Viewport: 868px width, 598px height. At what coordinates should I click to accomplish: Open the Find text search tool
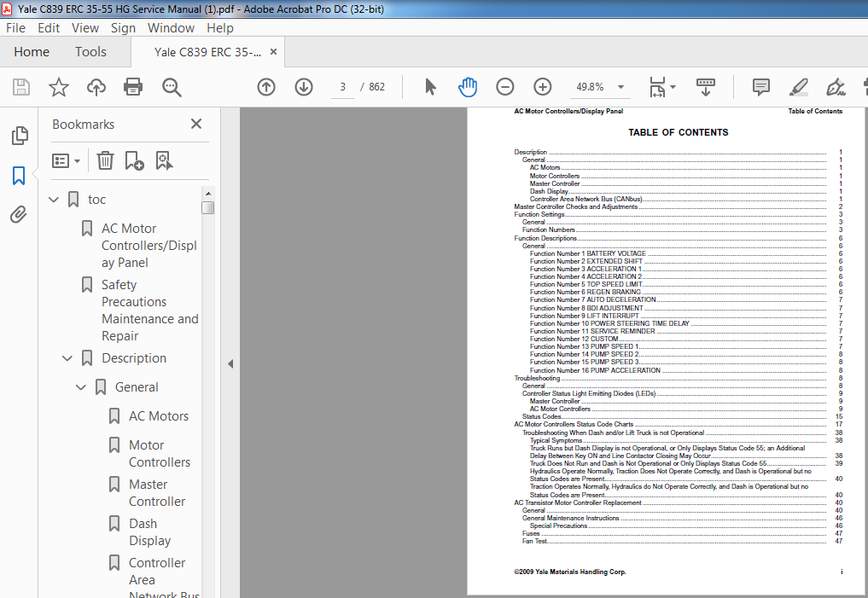click(x=172, y=87)
